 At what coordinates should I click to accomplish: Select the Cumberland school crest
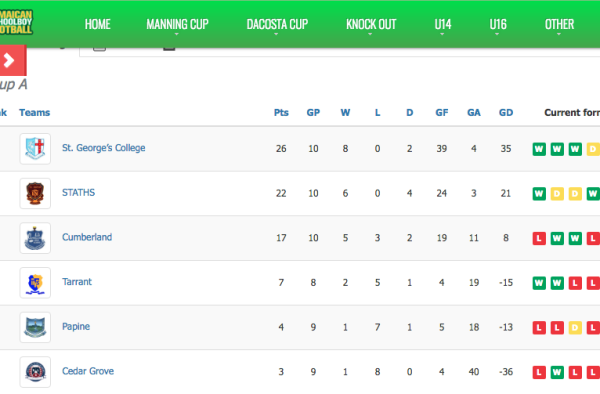coord(35,238)
